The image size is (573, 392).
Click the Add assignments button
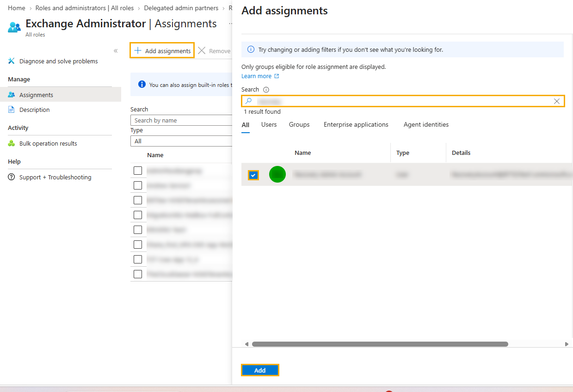click(162, 51)
